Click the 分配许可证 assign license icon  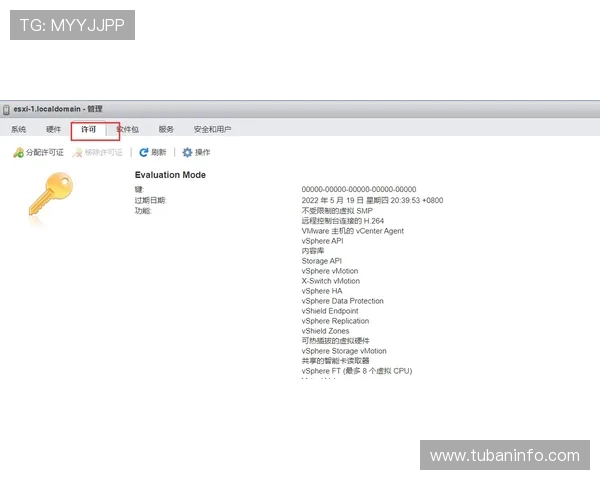point(18,153)
